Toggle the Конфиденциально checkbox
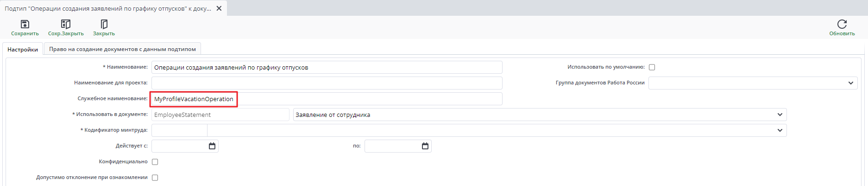The image size is (868, 186). coord(155,162)
